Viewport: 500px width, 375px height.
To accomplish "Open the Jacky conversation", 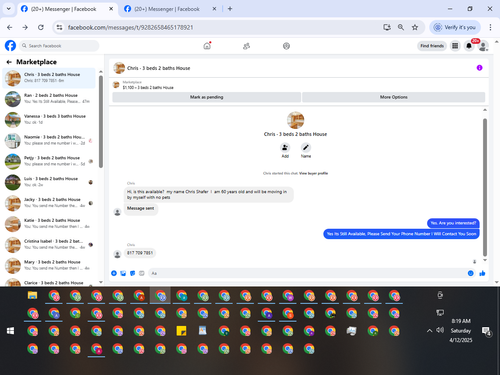I will tap(49, 203).
